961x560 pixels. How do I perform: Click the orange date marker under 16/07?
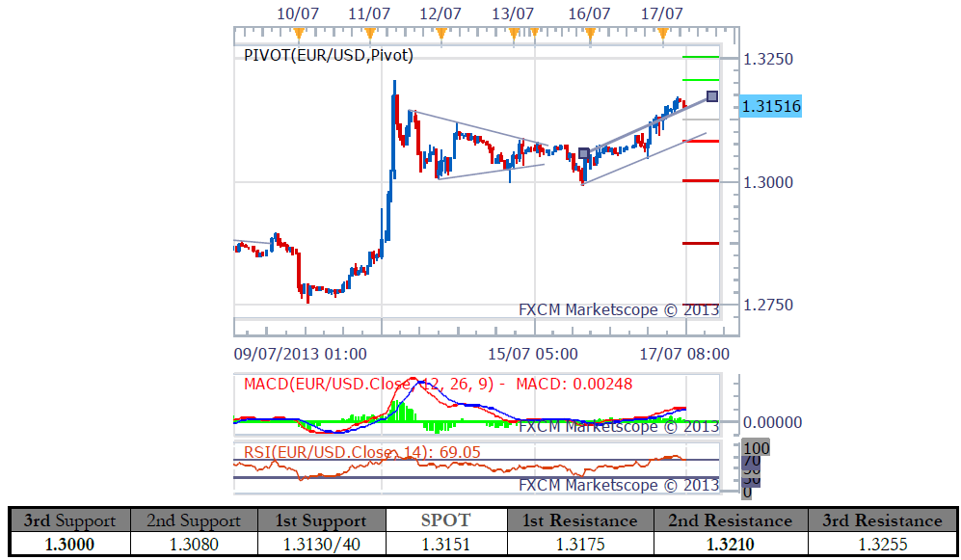point(590,35)
